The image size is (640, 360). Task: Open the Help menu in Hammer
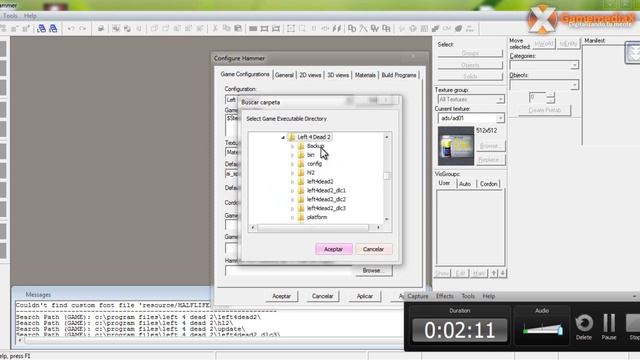30,16
